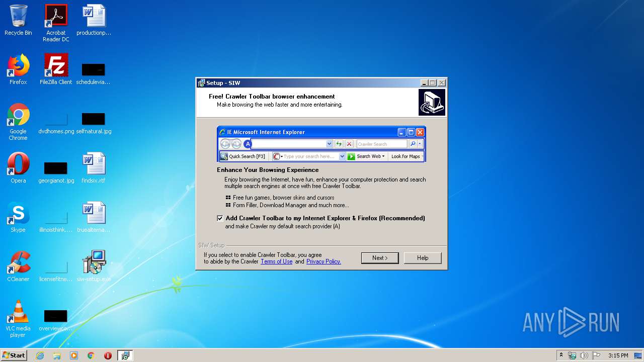Select the siw-setup.exe installer icon
Screen dimensions: 644x362
(94, 266)
